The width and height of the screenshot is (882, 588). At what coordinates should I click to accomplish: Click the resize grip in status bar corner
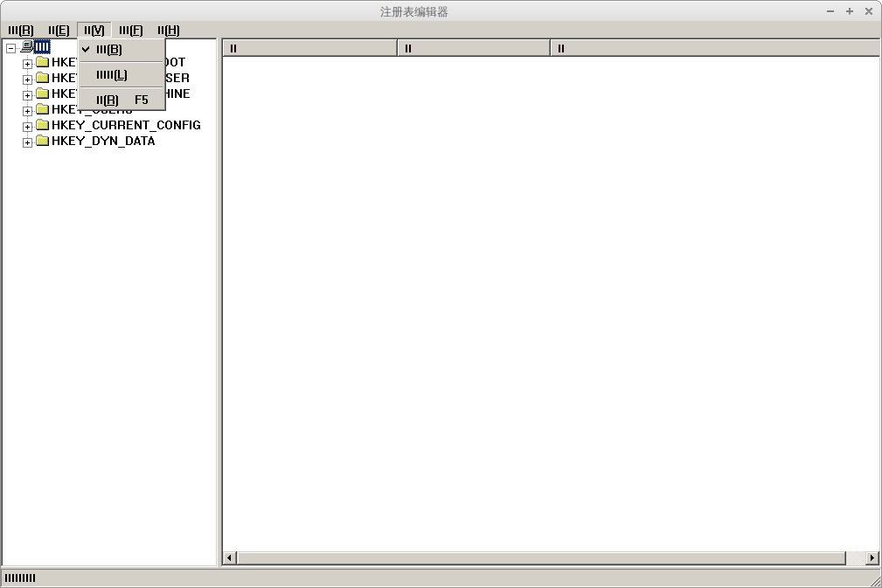875,581
